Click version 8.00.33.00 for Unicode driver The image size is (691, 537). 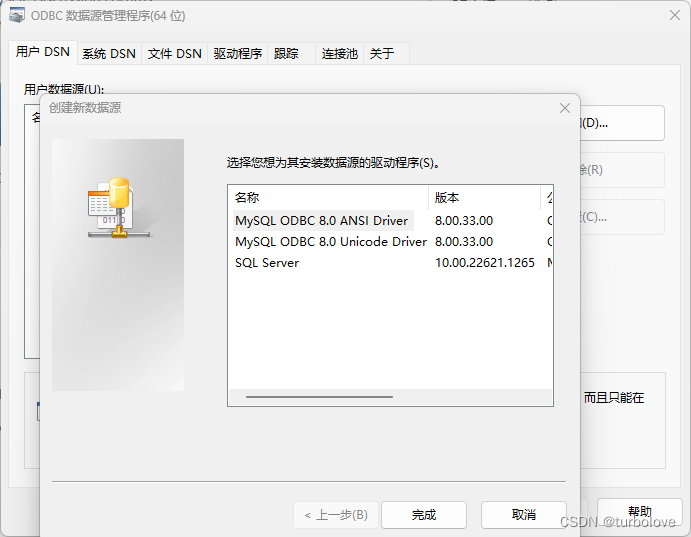[464, 242]
